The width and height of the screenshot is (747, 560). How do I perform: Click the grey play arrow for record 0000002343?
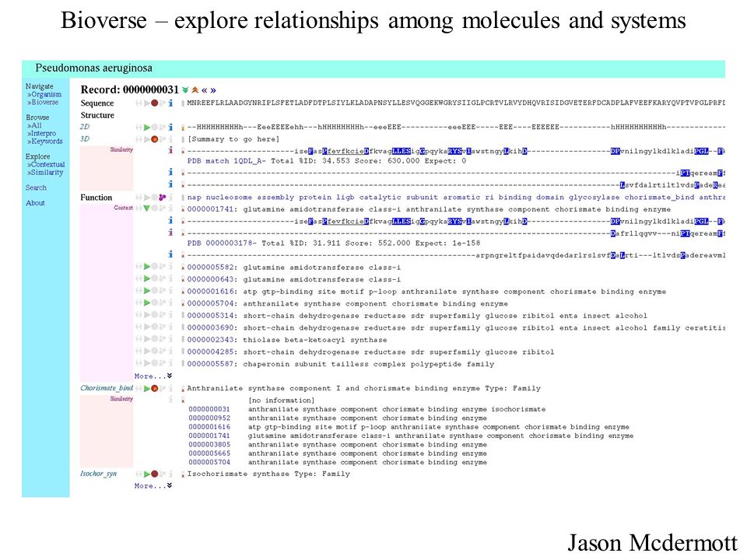click(x=147, y=339)
